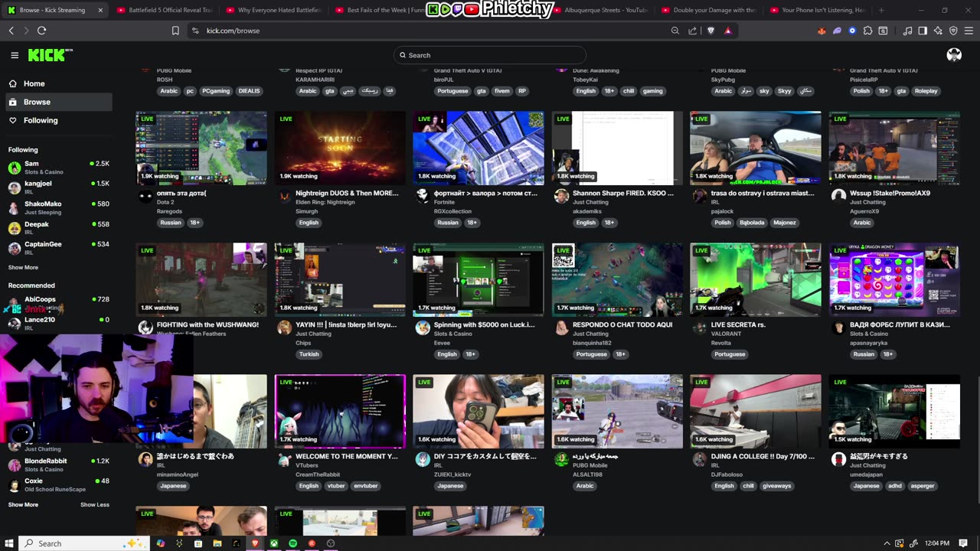The height and width of the screenshot is (551, 980).
Task: Open the Kick user profile avatar
Action: [954, 55]
